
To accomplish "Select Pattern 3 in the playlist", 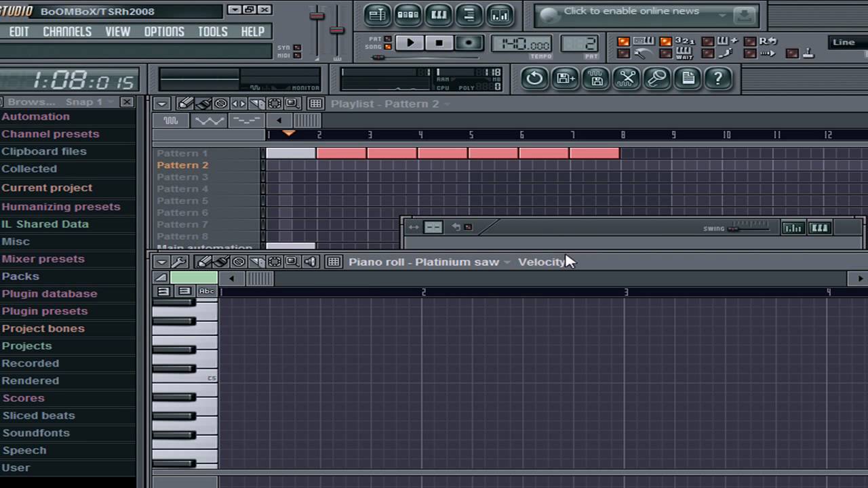I will point(182,177).
